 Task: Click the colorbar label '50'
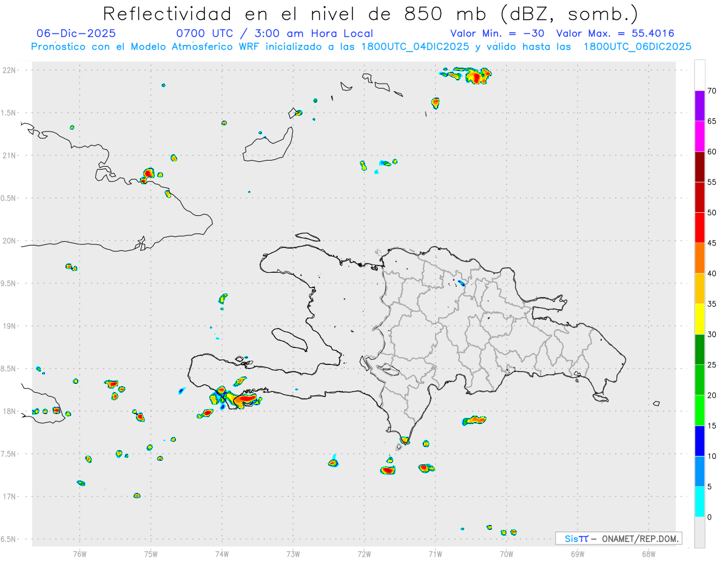[x=712, y=213]
